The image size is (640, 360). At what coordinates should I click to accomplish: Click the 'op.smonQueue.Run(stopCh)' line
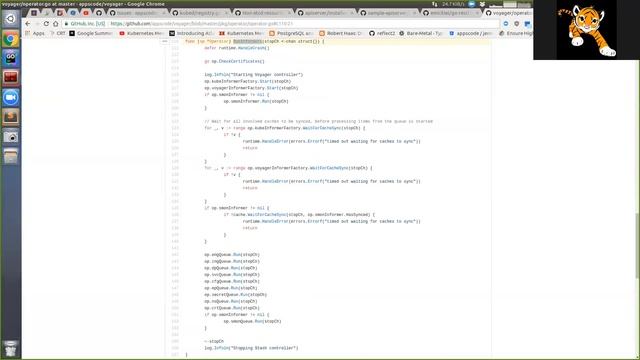pos(252,322)
